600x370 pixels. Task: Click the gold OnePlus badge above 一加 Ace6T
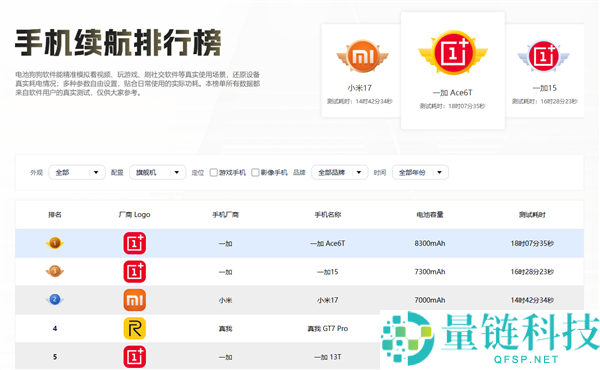tap(453, 53)
